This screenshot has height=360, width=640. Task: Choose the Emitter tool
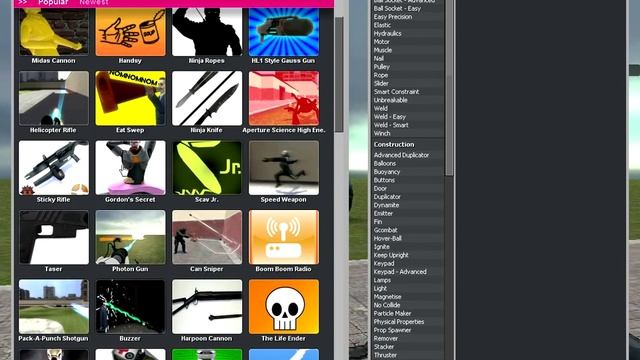[383, 213]
